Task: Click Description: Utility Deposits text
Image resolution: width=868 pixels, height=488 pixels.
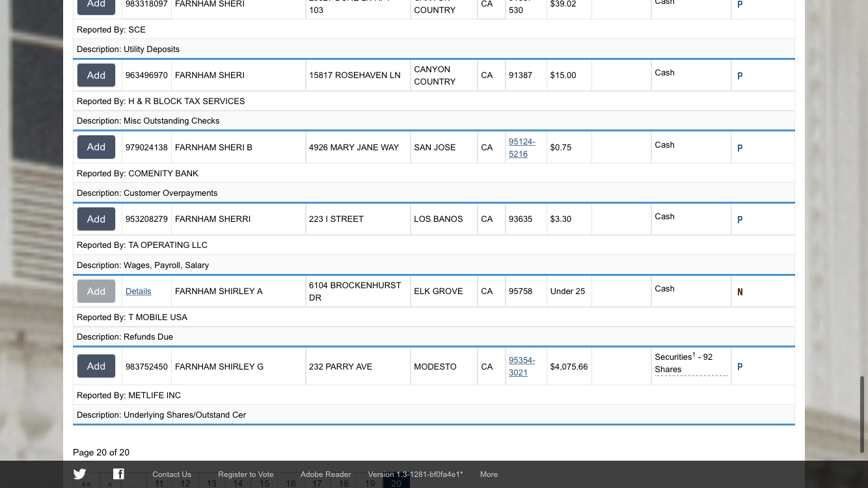Action: (x=128, y=49)
